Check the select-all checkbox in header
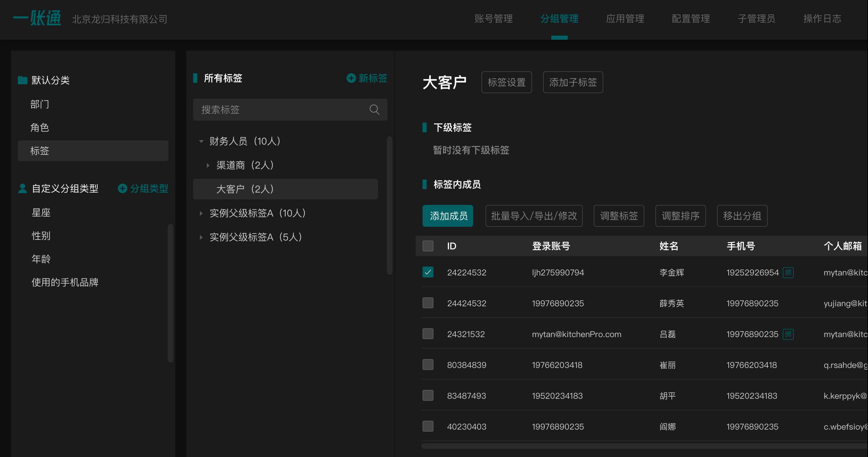 [428, 246]
